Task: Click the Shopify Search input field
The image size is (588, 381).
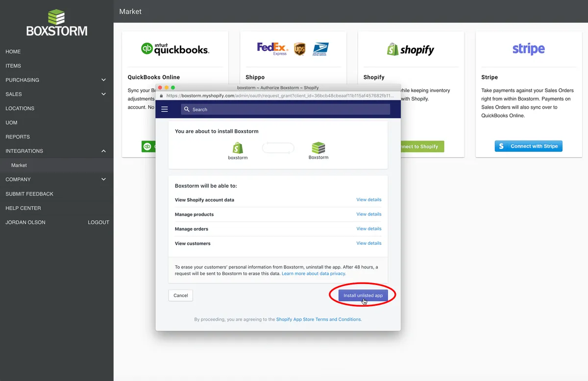Action: 285,109
